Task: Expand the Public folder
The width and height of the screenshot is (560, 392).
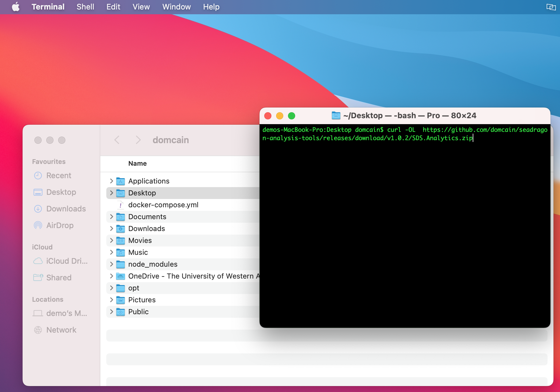Action: pos(111,312)
